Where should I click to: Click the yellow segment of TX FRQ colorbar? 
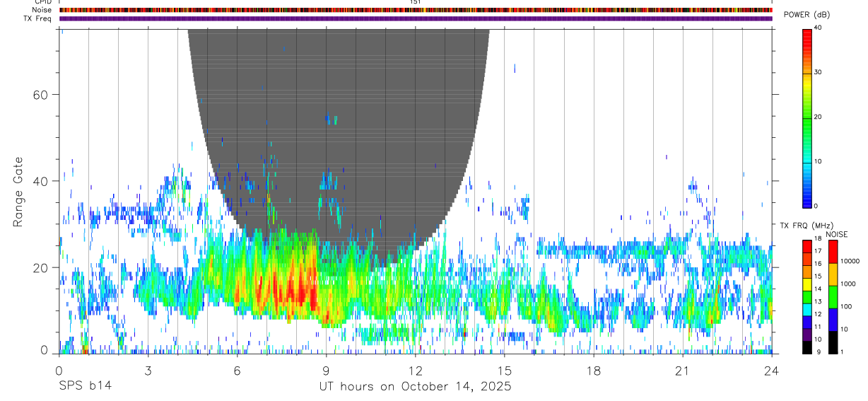click(x=807, y=284)
